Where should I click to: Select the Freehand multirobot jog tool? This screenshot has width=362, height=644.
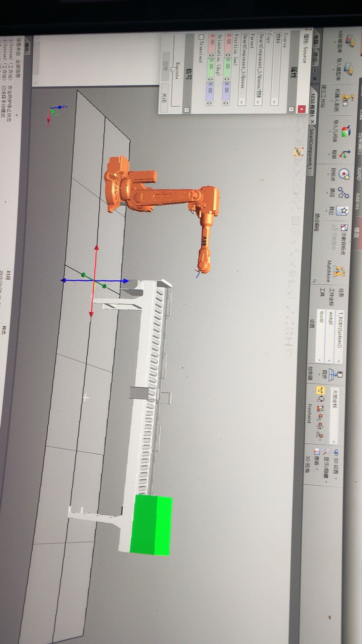[319, 434]
